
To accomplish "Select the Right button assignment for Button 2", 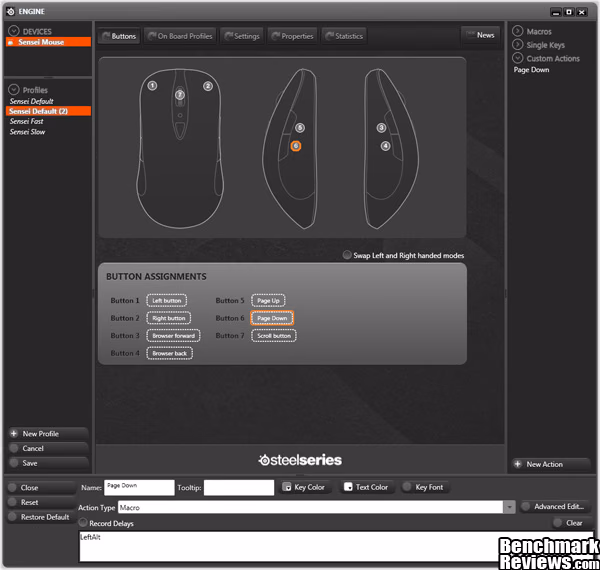I will tap(169, 318).
